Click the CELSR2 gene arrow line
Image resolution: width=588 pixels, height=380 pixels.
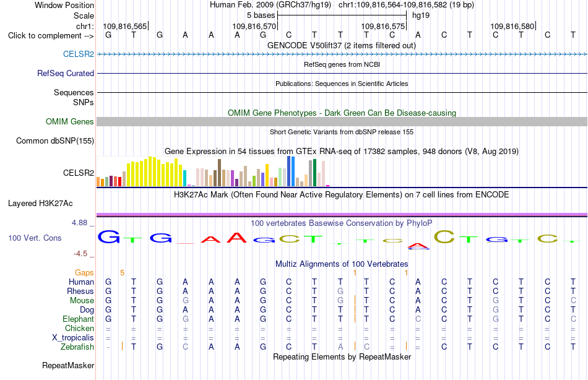[x=342, y=54]
